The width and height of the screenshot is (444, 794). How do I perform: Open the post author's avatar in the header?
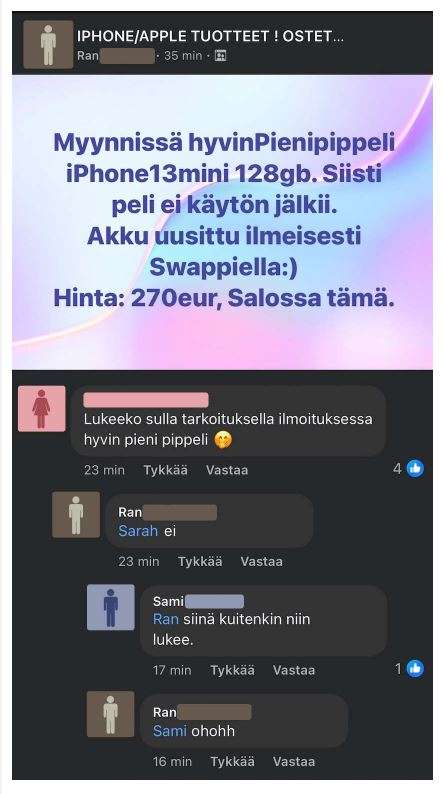click(x=48, y=45)
